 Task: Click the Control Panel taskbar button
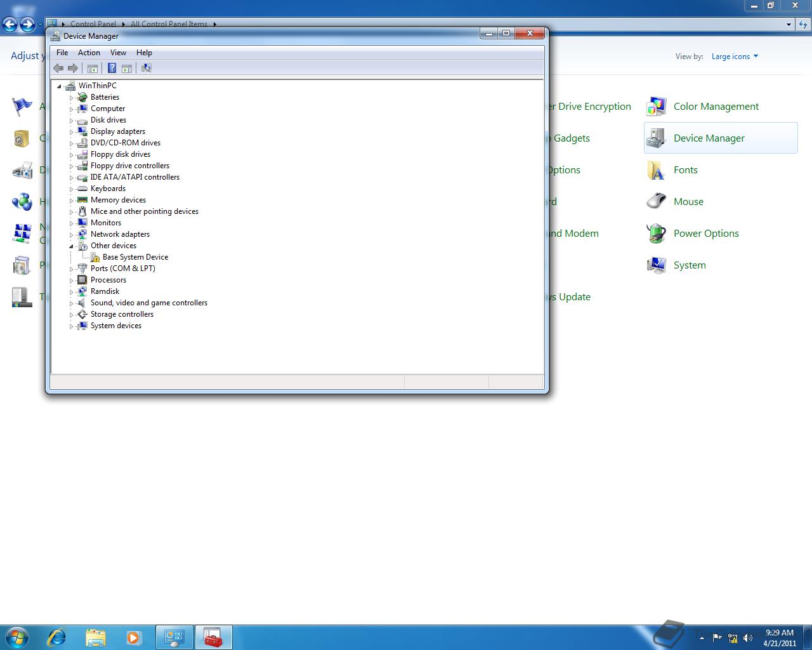[x=174, y=637]
